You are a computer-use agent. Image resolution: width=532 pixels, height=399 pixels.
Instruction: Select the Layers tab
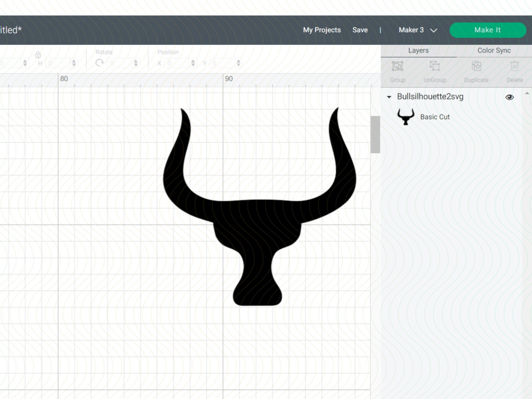pyautogui.click(x=418, y=50)
